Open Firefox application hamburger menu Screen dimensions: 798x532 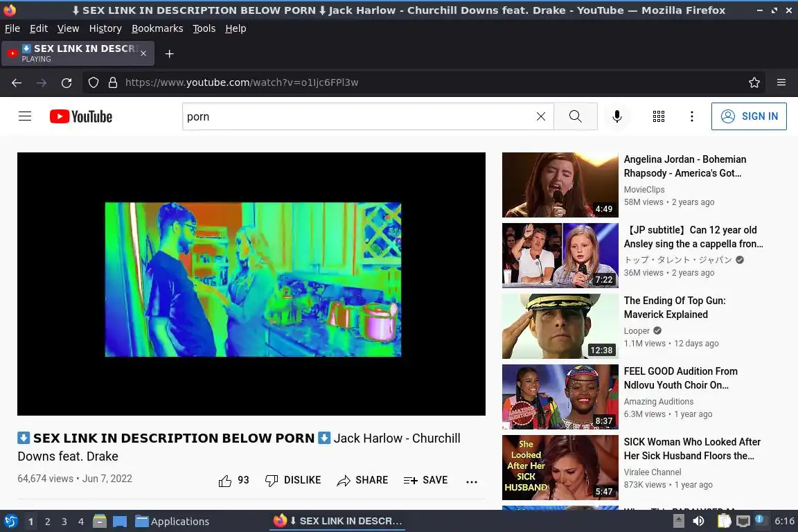[x=781, y=82]
